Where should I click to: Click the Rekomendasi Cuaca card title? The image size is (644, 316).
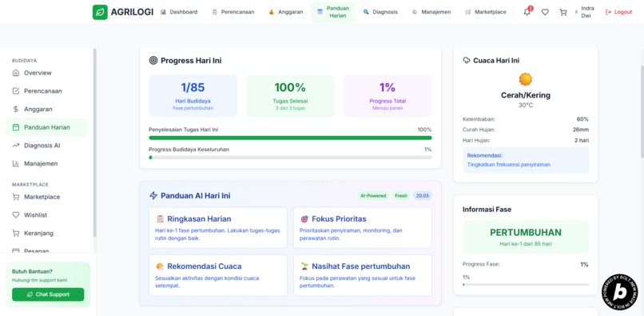204,266
